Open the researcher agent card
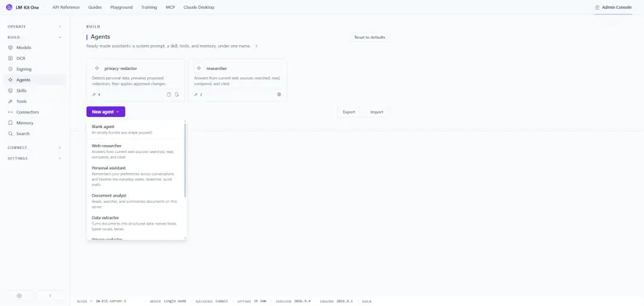This screenshot has height=306, width=644. [x=237, y=81]
